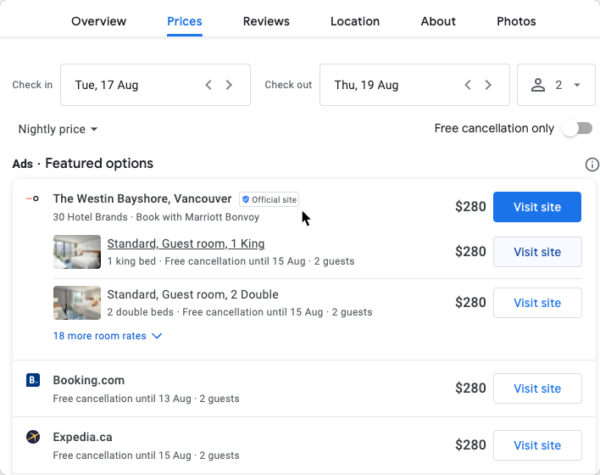Visit site for The Westin Bayshore
This screenshot has width=600, height=475.
[537, 207]
